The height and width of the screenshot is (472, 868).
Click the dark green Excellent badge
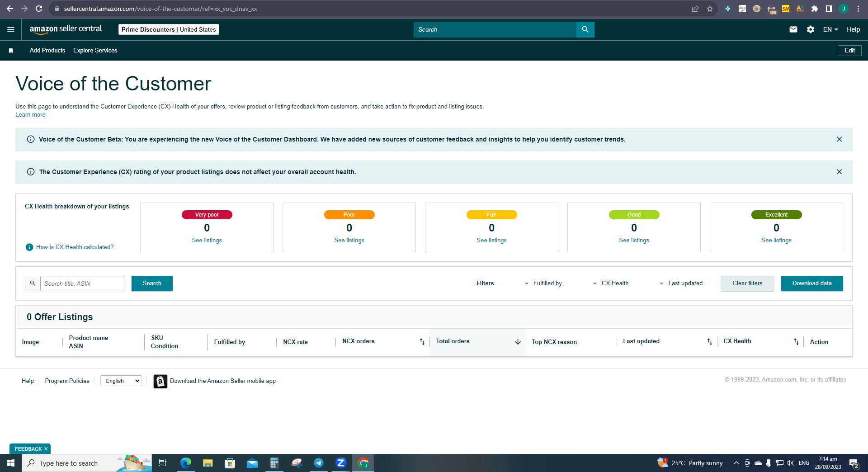777,215
